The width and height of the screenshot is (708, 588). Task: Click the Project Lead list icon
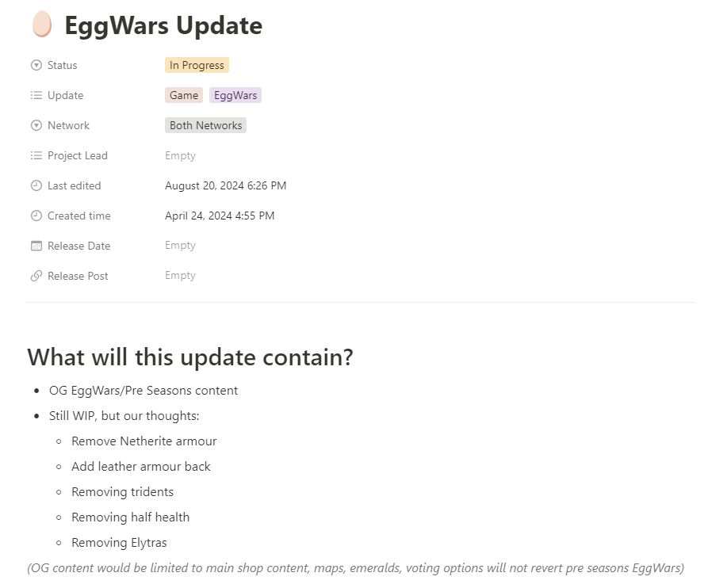(x=36, y=155)
